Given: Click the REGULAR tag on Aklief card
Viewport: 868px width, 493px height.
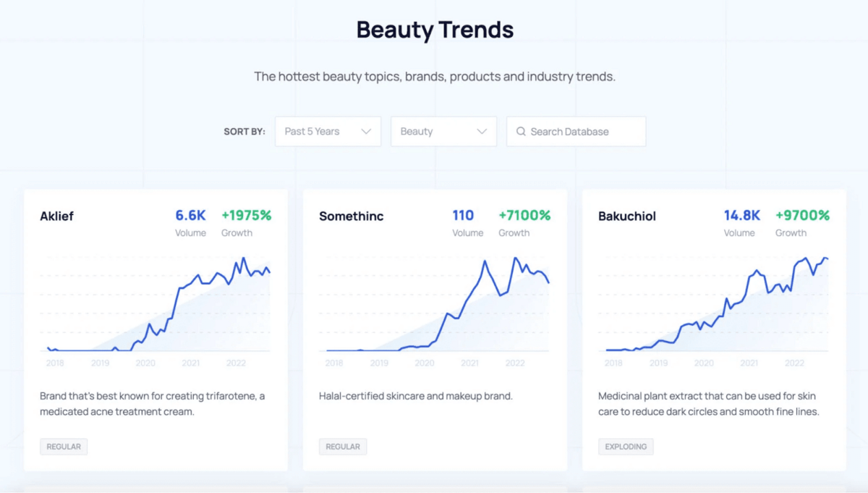Looking at the screenshot, I should pos(64,447).
